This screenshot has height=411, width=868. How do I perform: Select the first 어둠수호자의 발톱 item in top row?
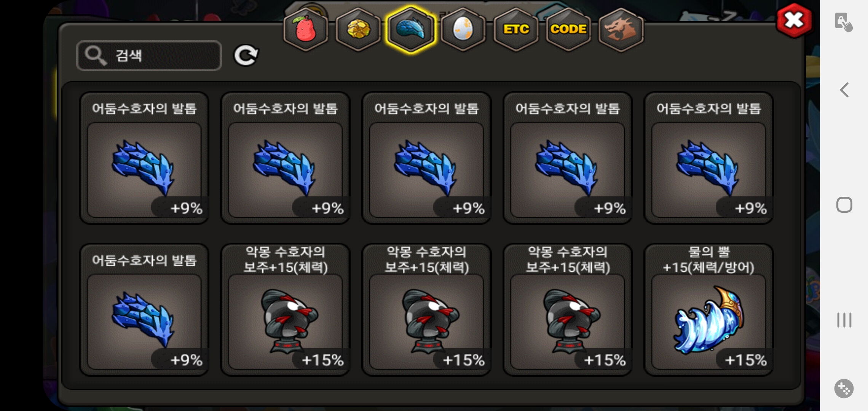coord(144,158)
